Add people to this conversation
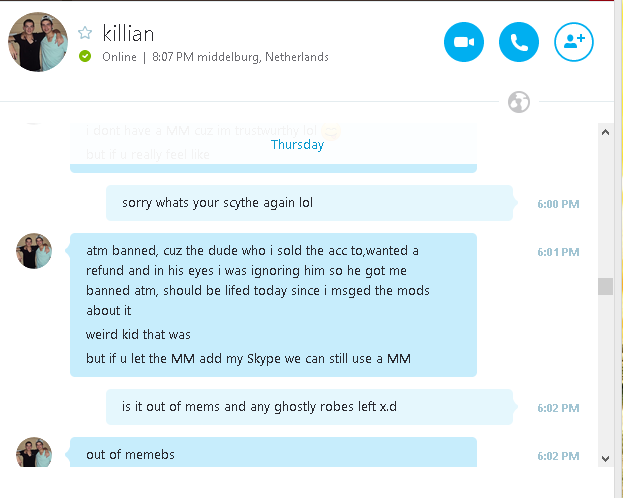The image size is (623, 498). 574,42
